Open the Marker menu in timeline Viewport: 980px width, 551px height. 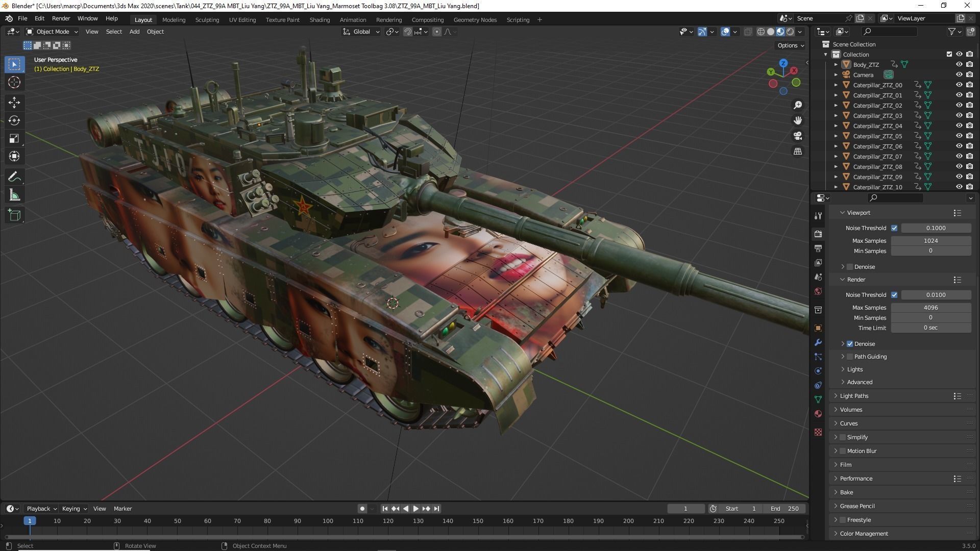(122, 509)
